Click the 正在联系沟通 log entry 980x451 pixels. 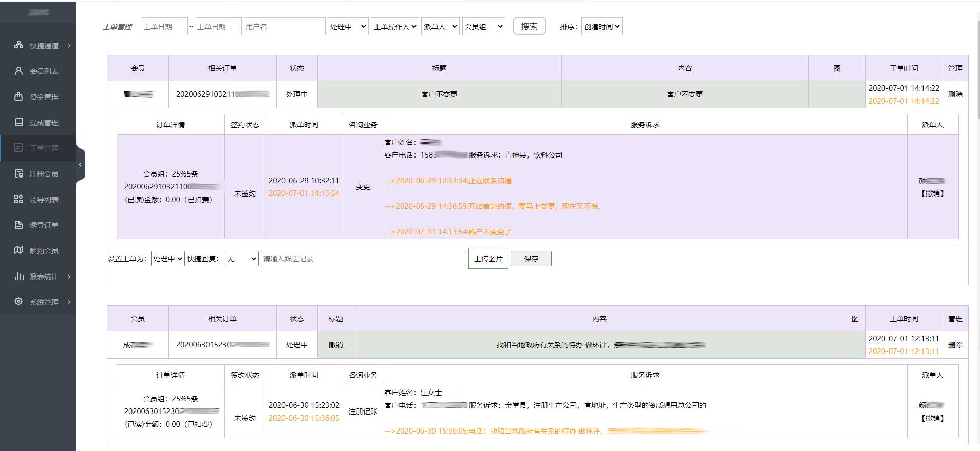pos(448,181)
